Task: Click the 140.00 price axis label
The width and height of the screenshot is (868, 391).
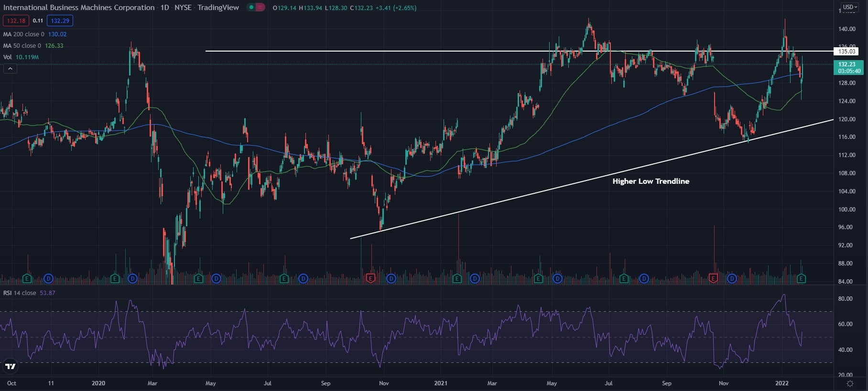Action: pyautogui.click(x=846, y=29)
